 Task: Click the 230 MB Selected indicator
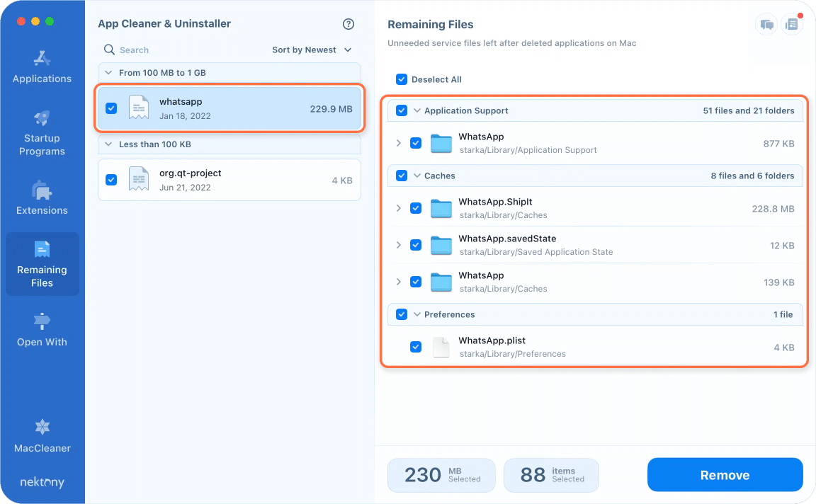pos(441,475)
